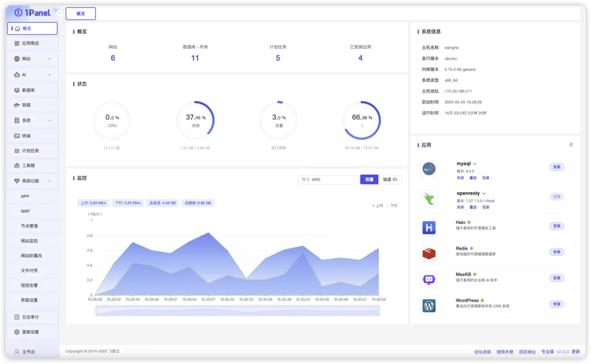
Task: Collapse the sidebar with the arrow button
Action: [x=59, y=13]
